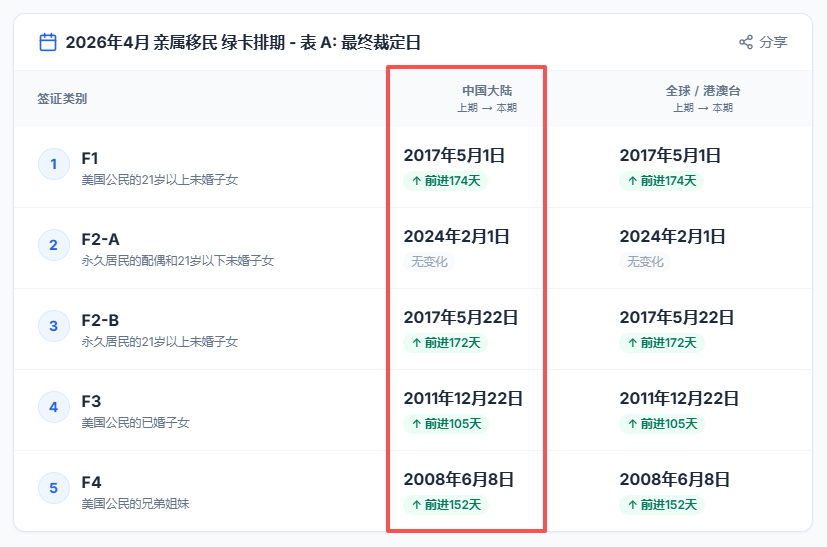Click 前进172天 badge in 全球/港澳台 column

coord(661,343)
